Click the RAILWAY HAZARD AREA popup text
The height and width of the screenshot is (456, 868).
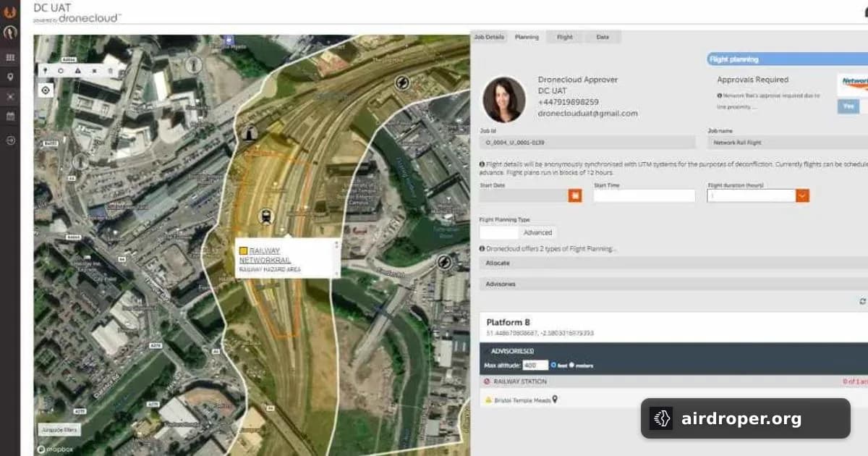(270, 269)
